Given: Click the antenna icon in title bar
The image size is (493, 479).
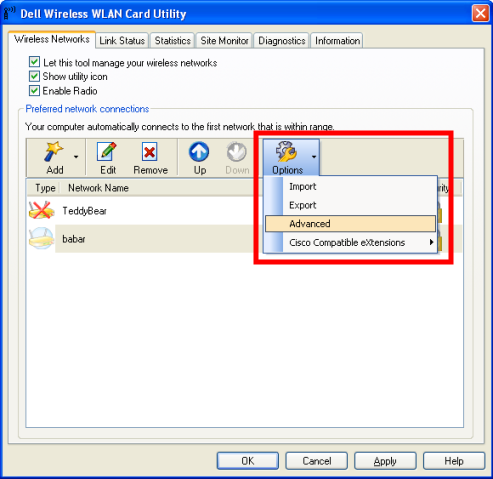Looking at the screenshot, I should point(9,13).
